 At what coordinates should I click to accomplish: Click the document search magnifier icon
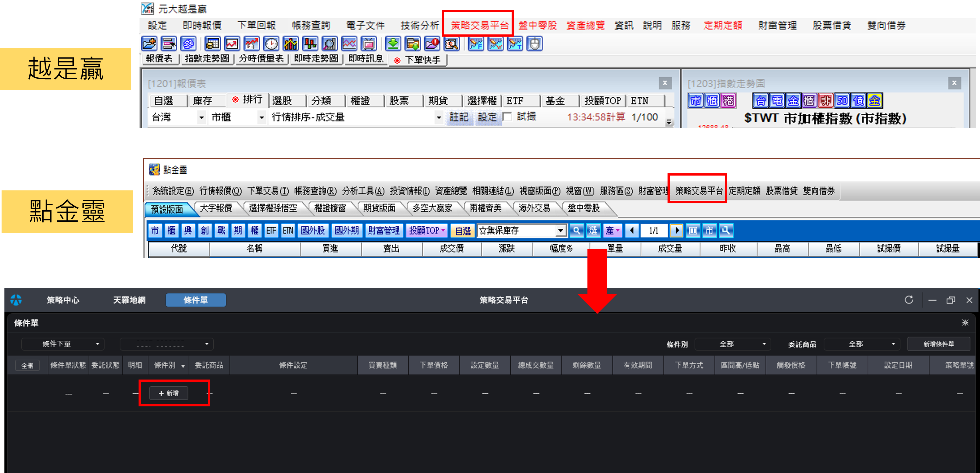point(452,44)
